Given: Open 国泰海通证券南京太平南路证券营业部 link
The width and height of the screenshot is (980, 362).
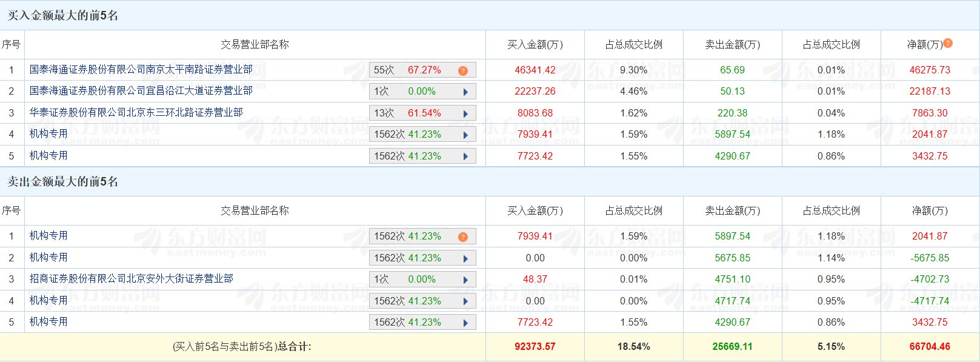Looking at the screenshot, I should pyautogui.click(x=141, y=70).
